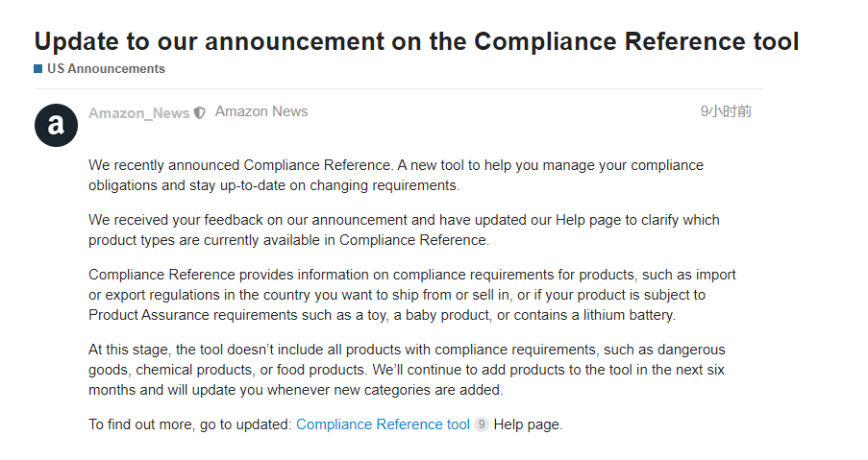Screen dimensions: 868x460
Task: Click the blue square category icon
Action: [38, 68]
